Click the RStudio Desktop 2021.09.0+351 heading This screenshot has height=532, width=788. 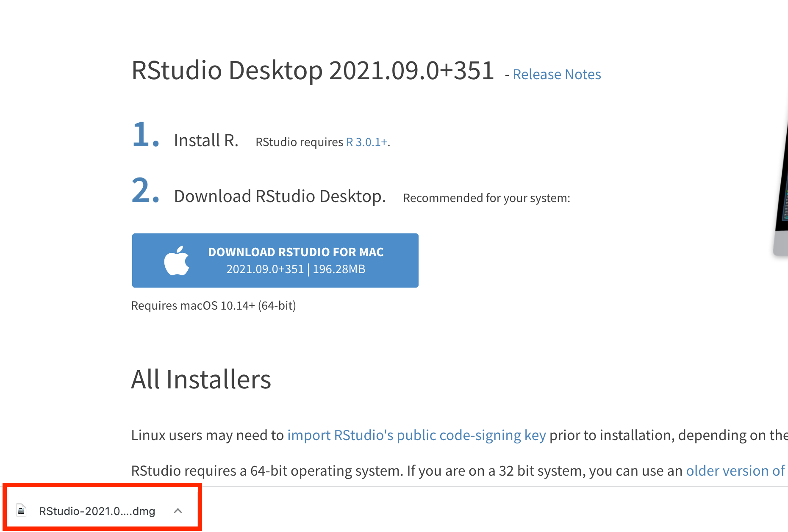pos(313,70)
